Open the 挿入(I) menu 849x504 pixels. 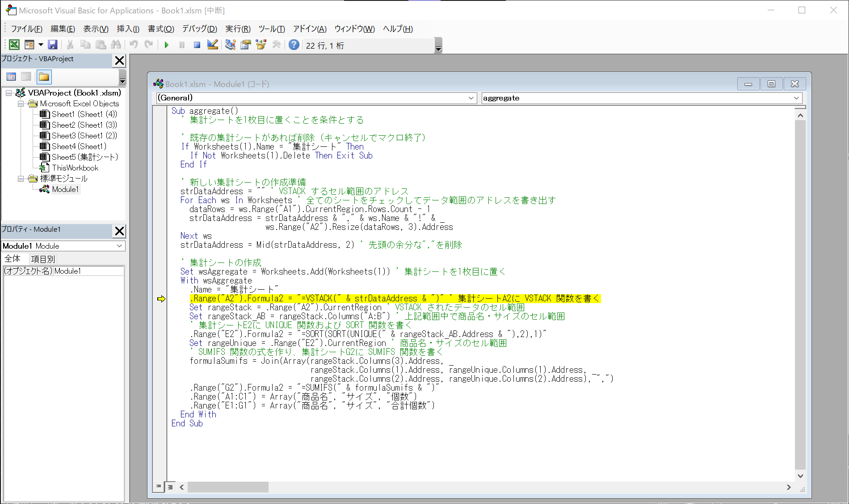[x=128, y=29]
